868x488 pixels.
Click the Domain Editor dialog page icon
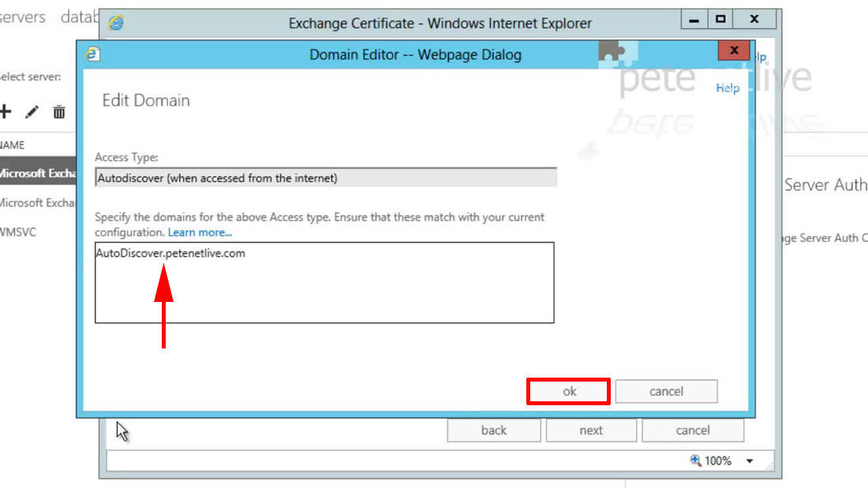point(92,54)
